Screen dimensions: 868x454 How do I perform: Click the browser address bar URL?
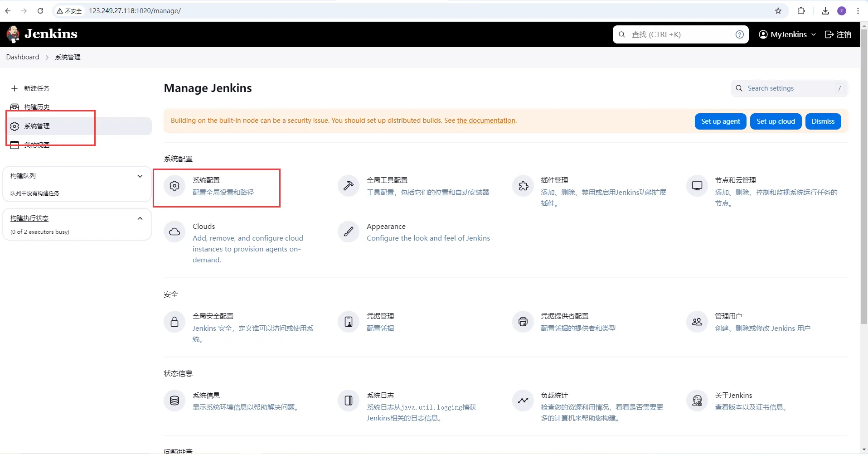click(135, 11)
